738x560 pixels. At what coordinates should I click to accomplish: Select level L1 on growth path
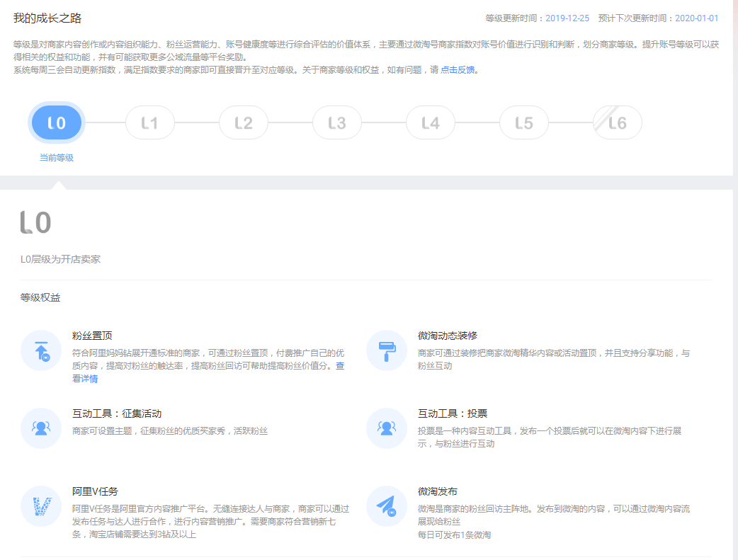point(149,123)
